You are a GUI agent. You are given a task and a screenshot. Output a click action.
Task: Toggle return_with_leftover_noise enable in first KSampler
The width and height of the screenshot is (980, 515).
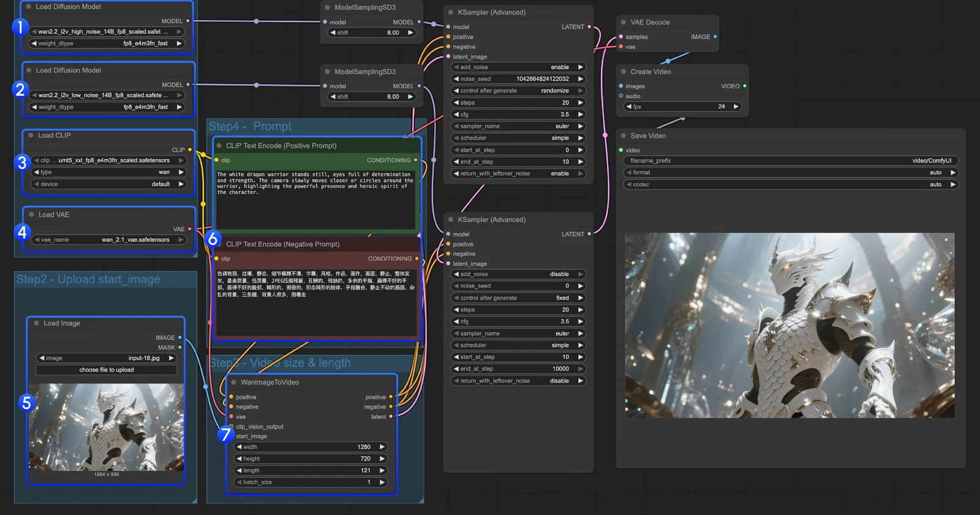(518, 174)
